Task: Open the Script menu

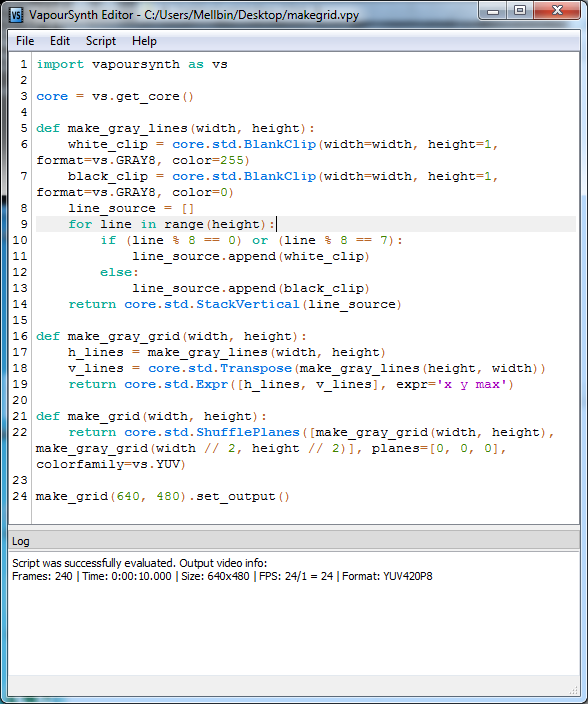Action: [x=101, y=41]
